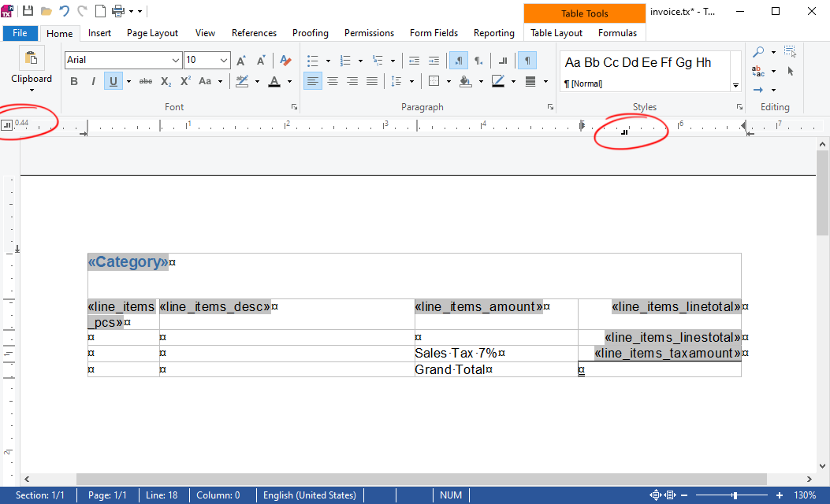Image resolution: width=830 pixels, height=504 pixels.
Task: Toggle left-to-right text direction
Action: point(459,61)
